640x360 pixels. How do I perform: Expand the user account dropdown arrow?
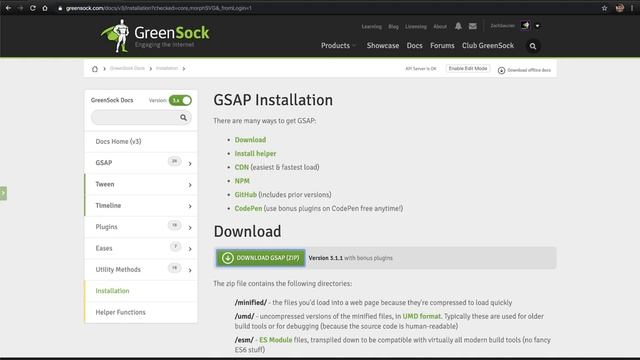pos(538,26)
